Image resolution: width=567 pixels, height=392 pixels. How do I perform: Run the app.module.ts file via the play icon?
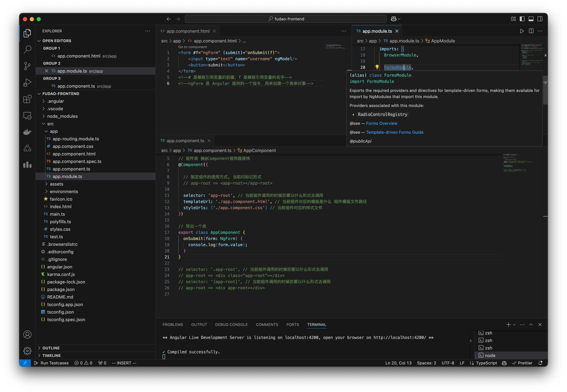click(522, 31)
